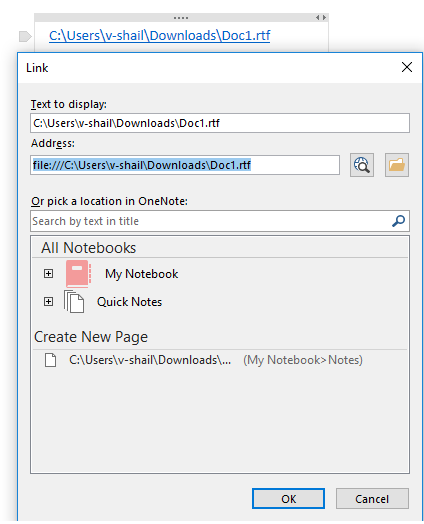This screenshot has width=424, height=524.
Task: Click the All Notebooks heading
Action: tap(89, 248)
